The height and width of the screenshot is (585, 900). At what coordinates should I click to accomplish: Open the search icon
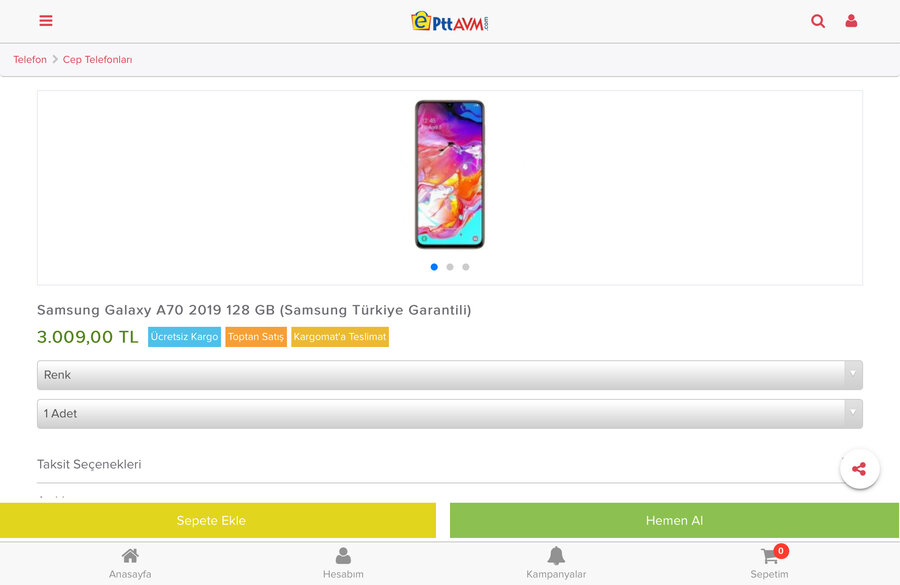[818, 21]
